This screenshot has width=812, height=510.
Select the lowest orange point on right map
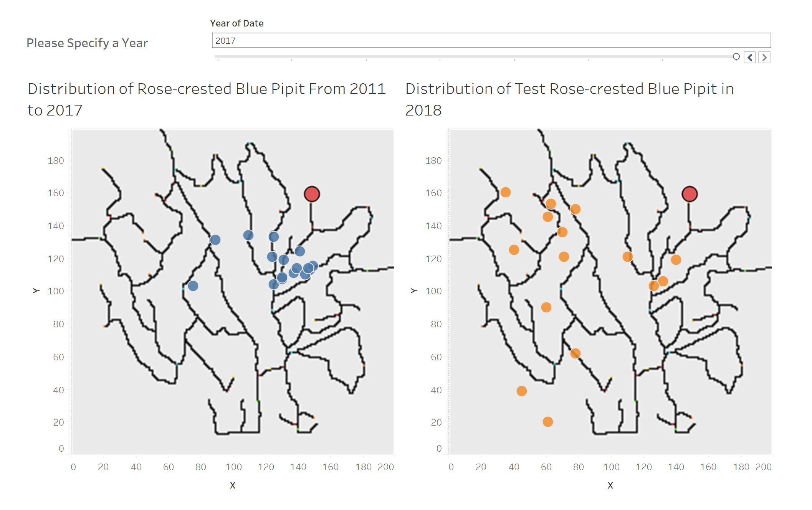coord(548,422)
